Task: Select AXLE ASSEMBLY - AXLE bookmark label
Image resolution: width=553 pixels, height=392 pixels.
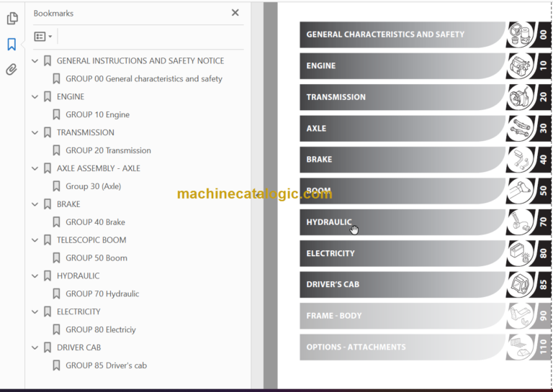Action: [99, 169]
